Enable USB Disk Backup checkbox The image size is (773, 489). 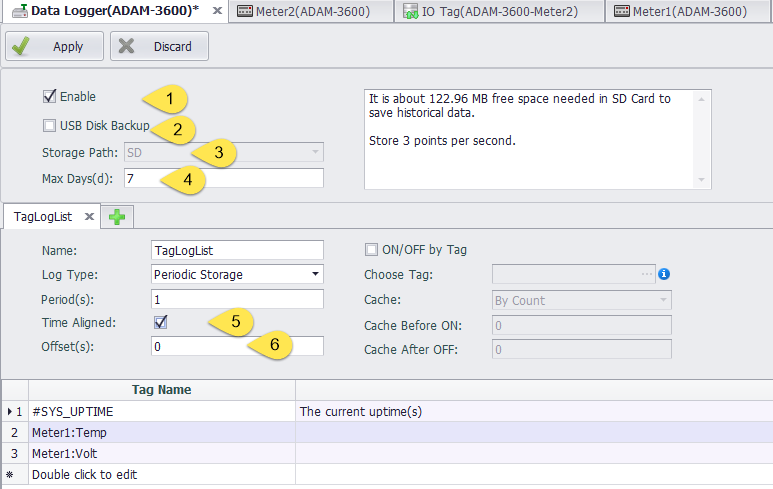49,126
